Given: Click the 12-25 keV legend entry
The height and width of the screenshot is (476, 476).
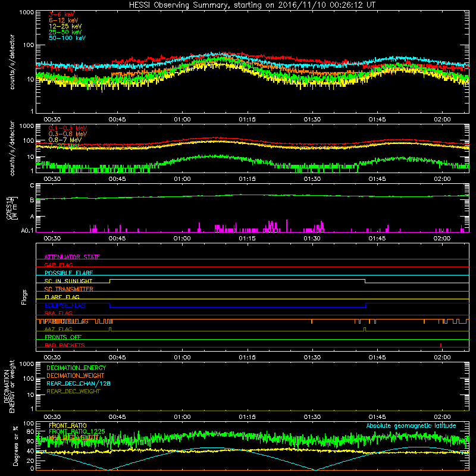Looking at the screenshot, I should (x=65, y=26).
